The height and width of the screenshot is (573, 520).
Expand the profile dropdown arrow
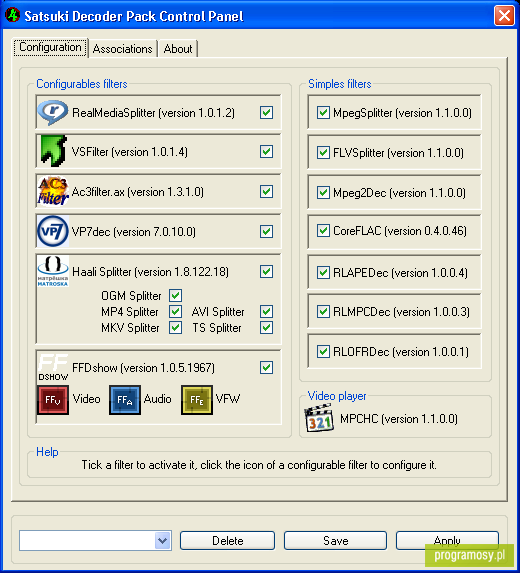pyautogui.click(x=163, y=540)
